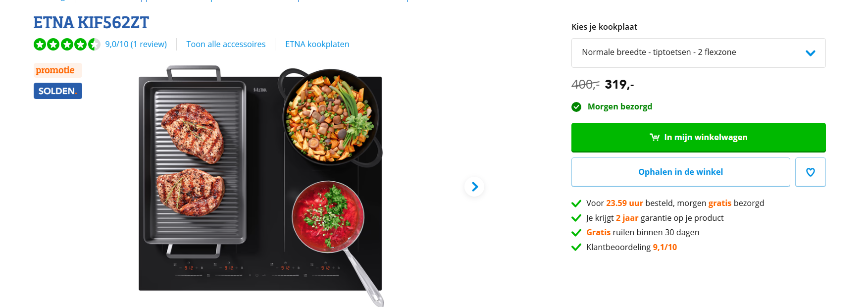Click the 319,- sale price
This screenshot has height=307, width=868.
tap(619, 85)
